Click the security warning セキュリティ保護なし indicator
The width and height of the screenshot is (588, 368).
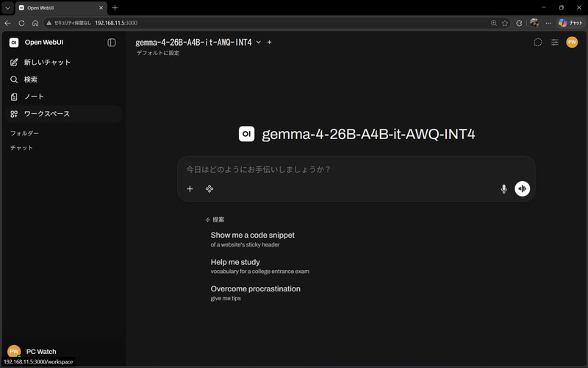[68, 23]
